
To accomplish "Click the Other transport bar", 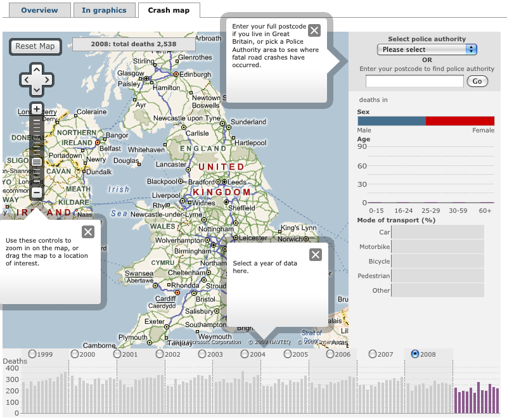I will [437, 290].
